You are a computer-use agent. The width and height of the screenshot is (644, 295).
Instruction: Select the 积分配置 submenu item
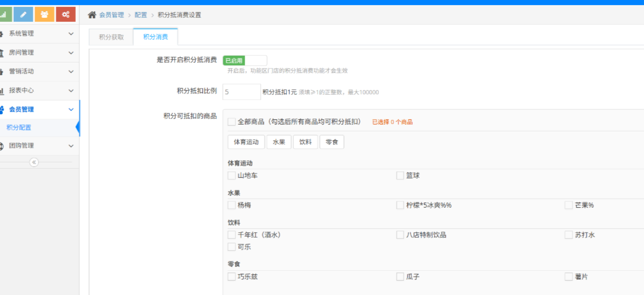click(40, 128)
